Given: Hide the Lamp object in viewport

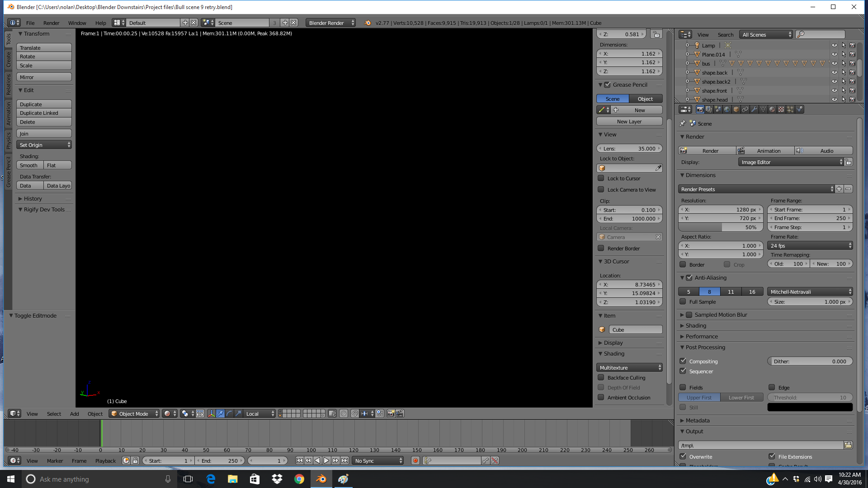Looking at the screenshot, I should [835, 45].
